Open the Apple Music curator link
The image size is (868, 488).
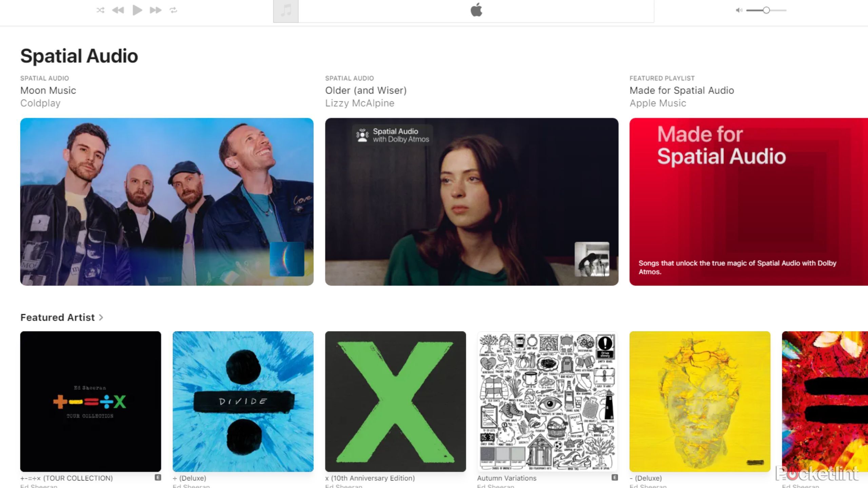point(658,103)
